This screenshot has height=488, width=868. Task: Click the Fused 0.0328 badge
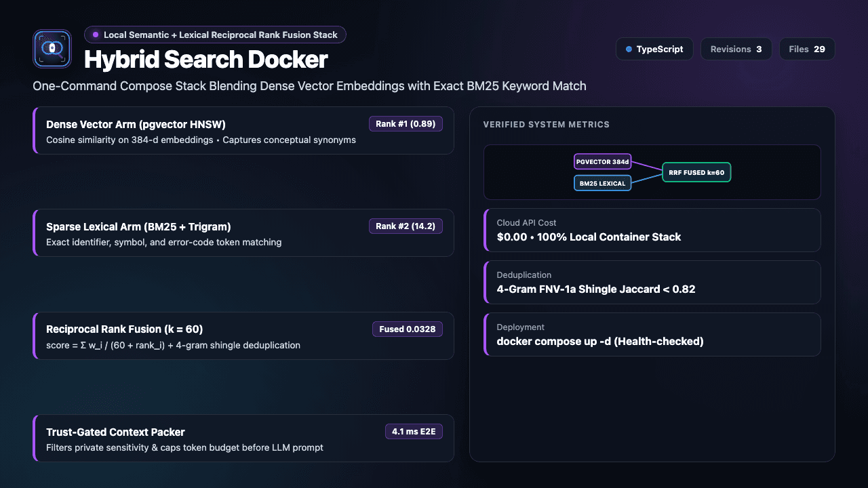click(x=408, y=329)
